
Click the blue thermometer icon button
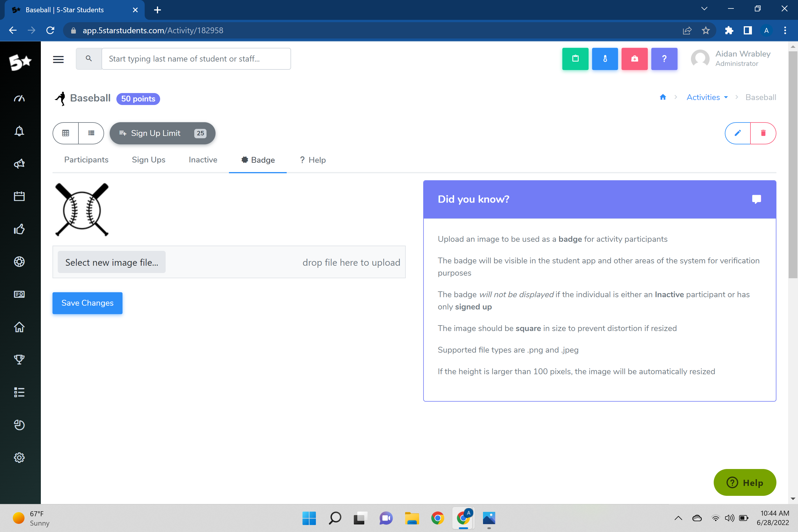tap(605, 59)
